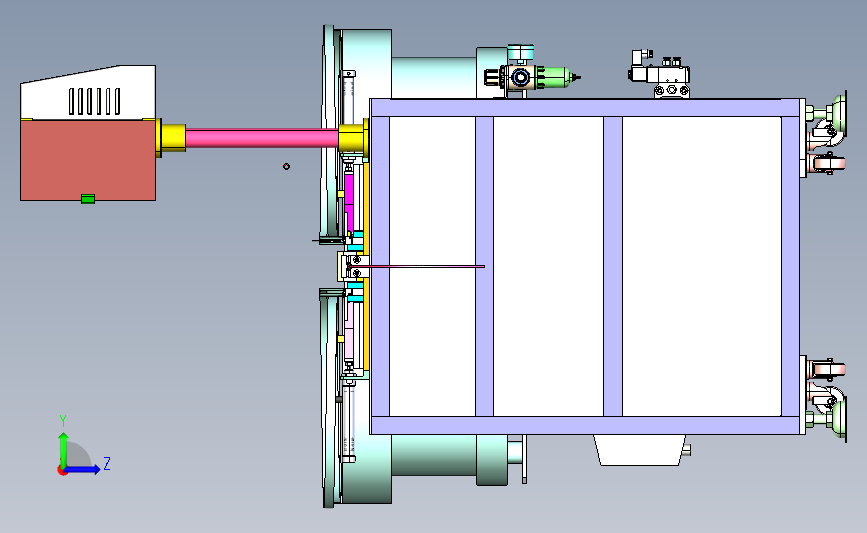Select the long pink drive shaft
Screen dimensions: 867x533
click(262, 138)
